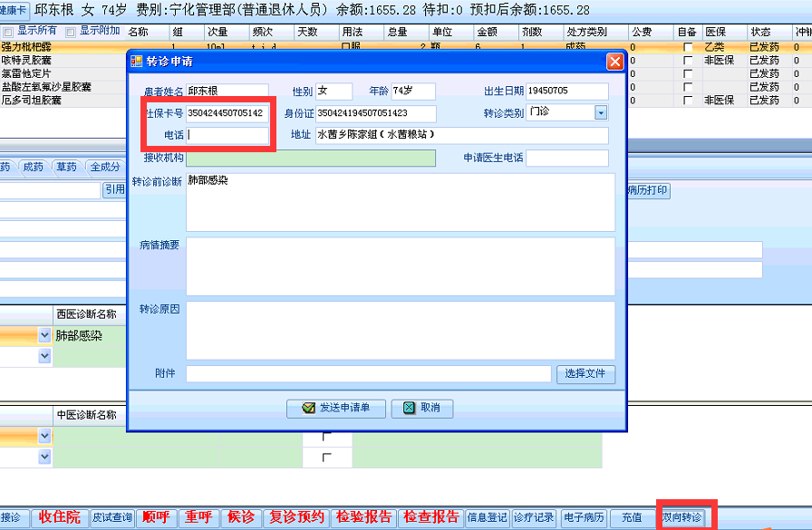Image resolution: width=812 pixels, height=530 pixels.
Task: Open the 检验报告 button
Action: pyautogui.click(x=364, y=517)
